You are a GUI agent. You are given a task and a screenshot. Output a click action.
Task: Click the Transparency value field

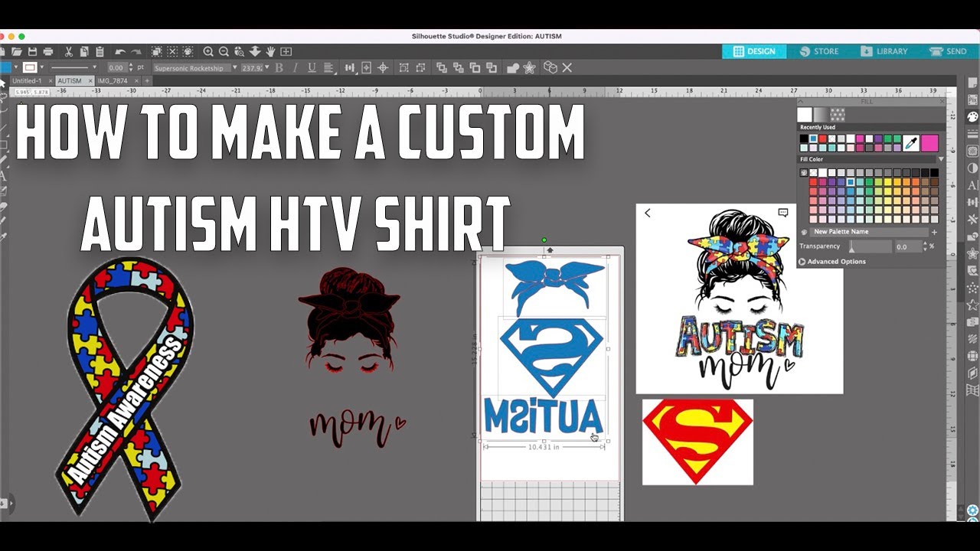(x=908, y=246)
